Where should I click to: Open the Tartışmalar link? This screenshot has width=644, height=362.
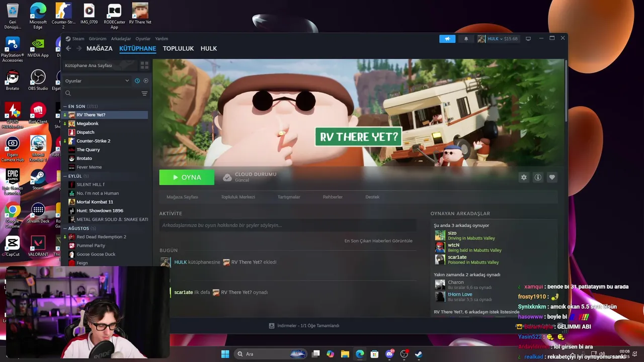tap(289, 197)
